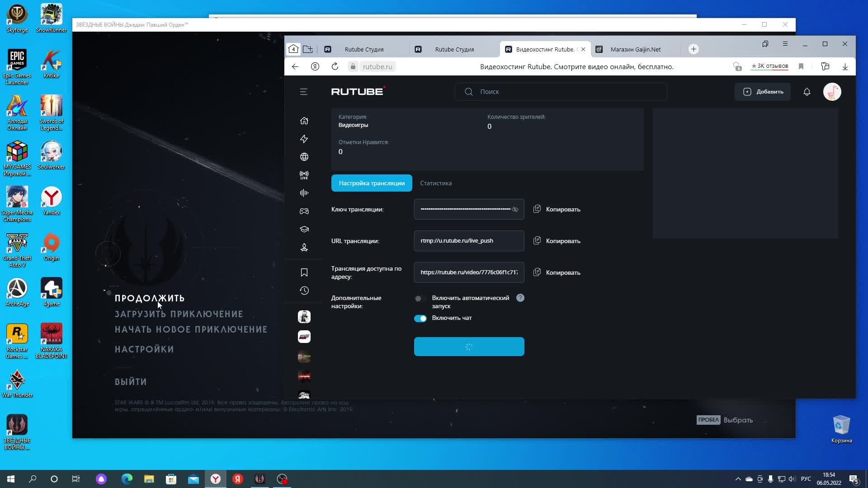Click the Добавить button
868x488 pixels.
tap(763, 92)
